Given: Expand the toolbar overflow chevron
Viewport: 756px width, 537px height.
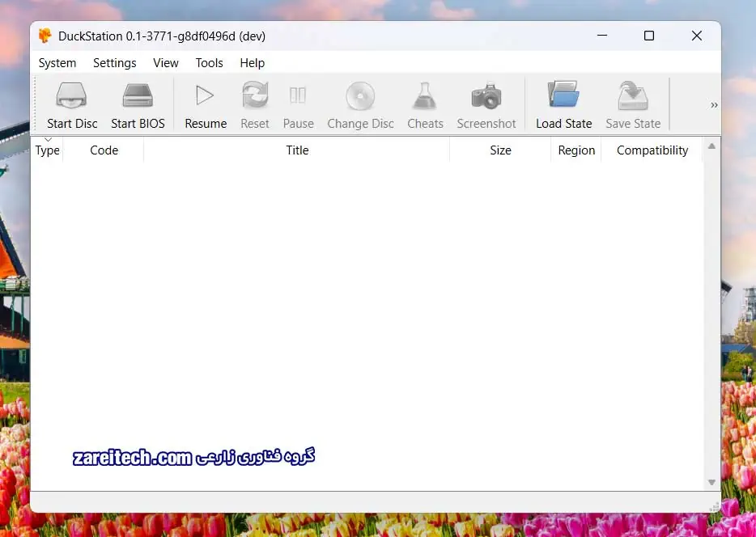Looking at the screenshot, I should click(714, 105).
